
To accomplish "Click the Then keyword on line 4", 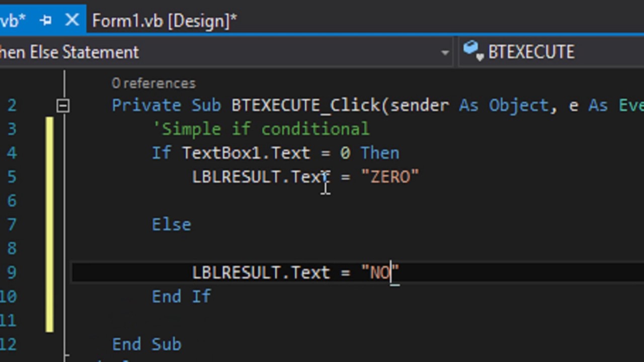I will click(380, 153).
